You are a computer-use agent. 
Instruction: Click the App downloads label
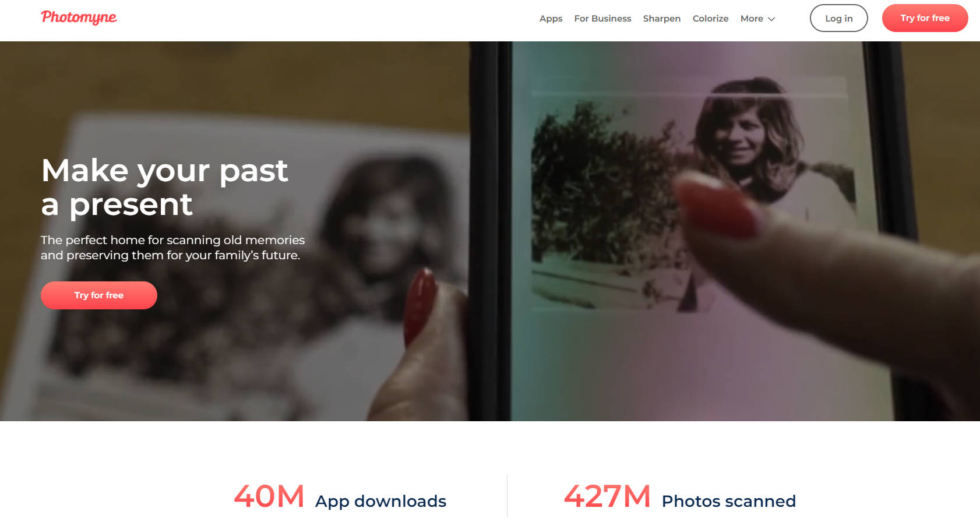coord(380,501)
